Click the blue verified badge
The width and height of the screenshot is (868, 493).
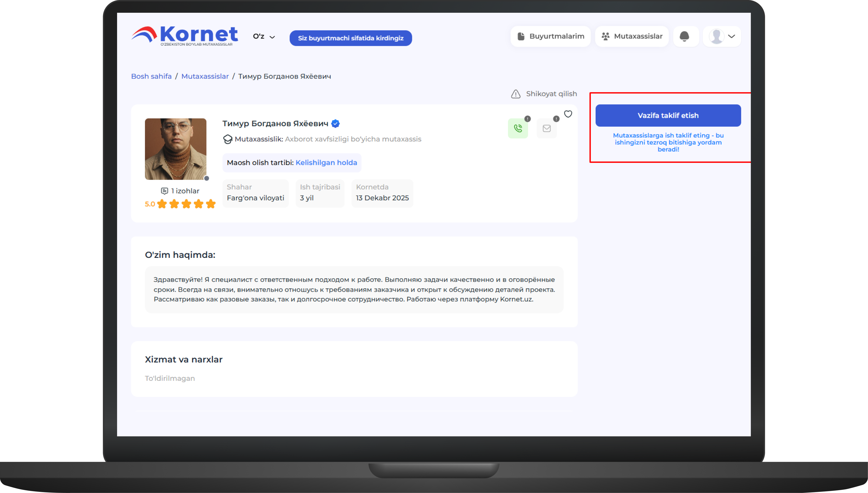coord(335,124)
